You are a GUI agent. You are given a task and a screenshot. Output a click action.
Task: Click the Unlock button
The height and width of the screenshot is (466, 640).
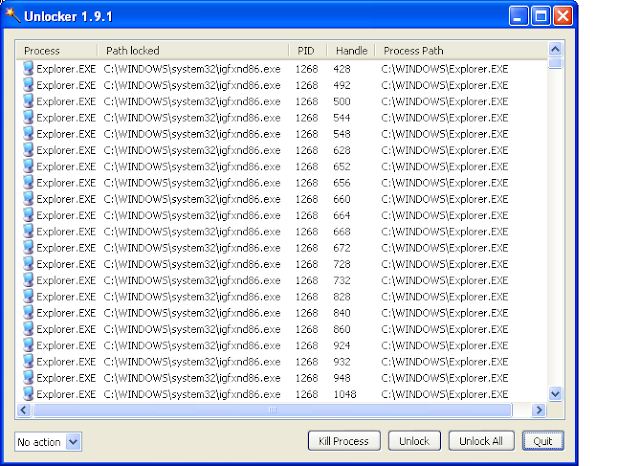tap(414, 441)
